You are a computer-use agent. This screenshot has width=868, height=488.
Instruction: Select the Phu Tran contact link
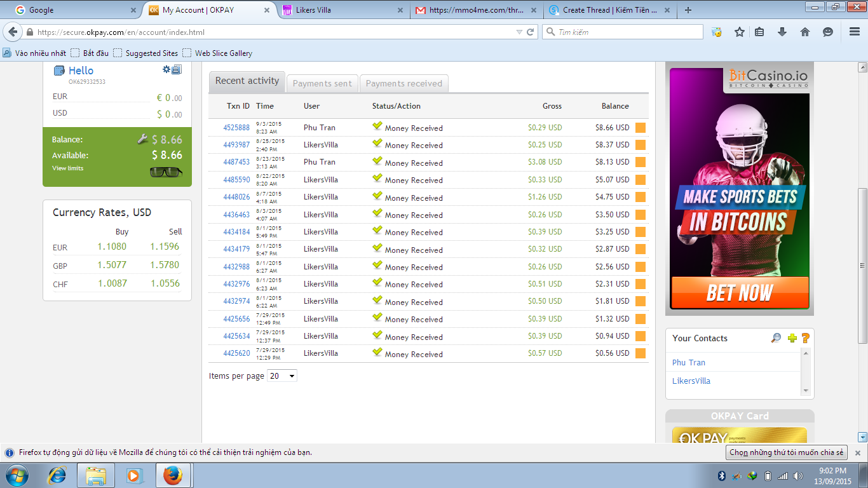(x=689, y=362)
